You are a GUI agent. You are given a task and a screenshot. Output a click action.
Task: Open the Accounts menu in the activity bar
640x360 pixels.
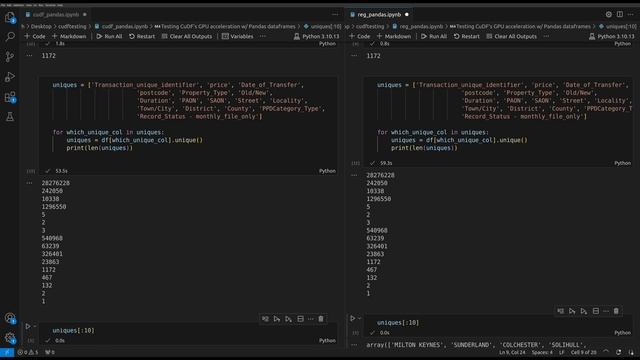tap(10, 318)
